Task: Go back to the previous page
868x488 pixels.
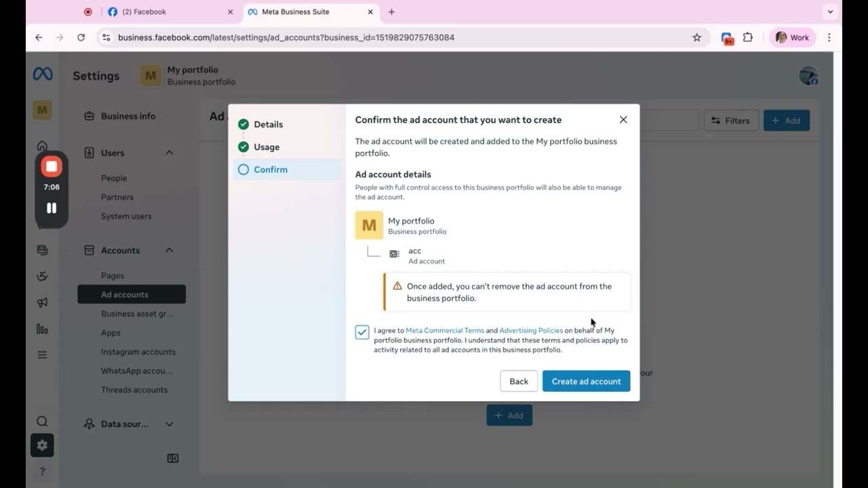Action: click(39, 37)
